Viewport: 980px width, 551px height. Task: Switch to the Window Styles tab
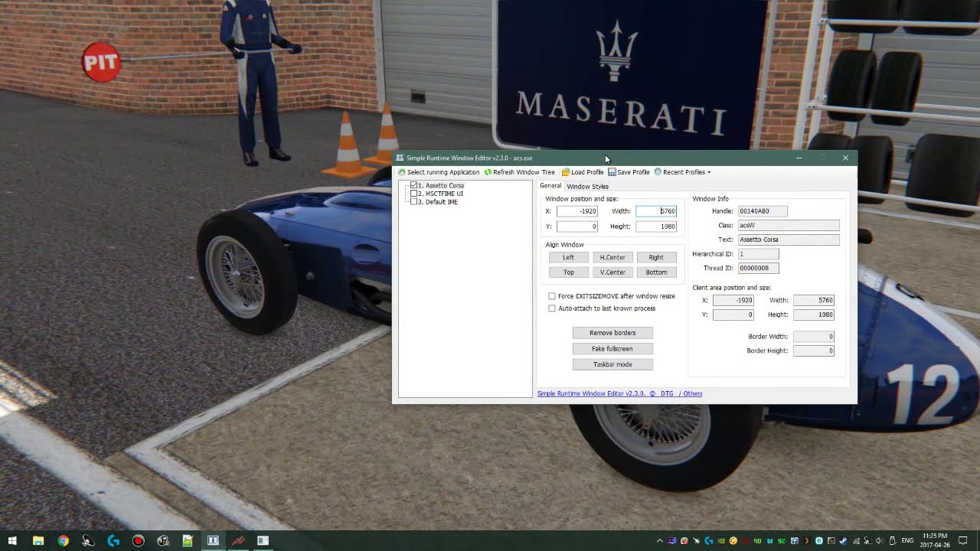[587, 187]
